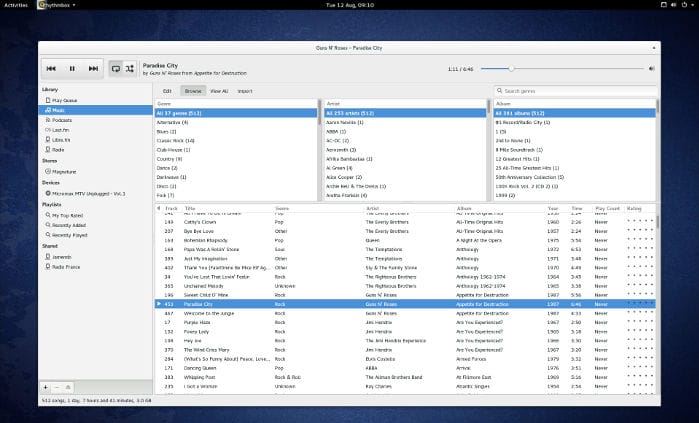Image resolution: width=699 pixels, height=423 pixels.
Task: Skip to the next track
Action: click(93, 69)
